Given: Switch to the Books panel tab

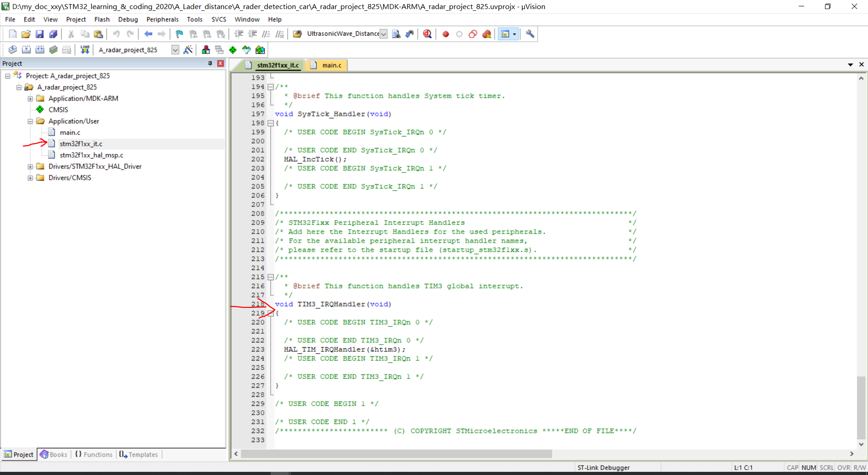Looking at the screenshot, I should (54, 455).
